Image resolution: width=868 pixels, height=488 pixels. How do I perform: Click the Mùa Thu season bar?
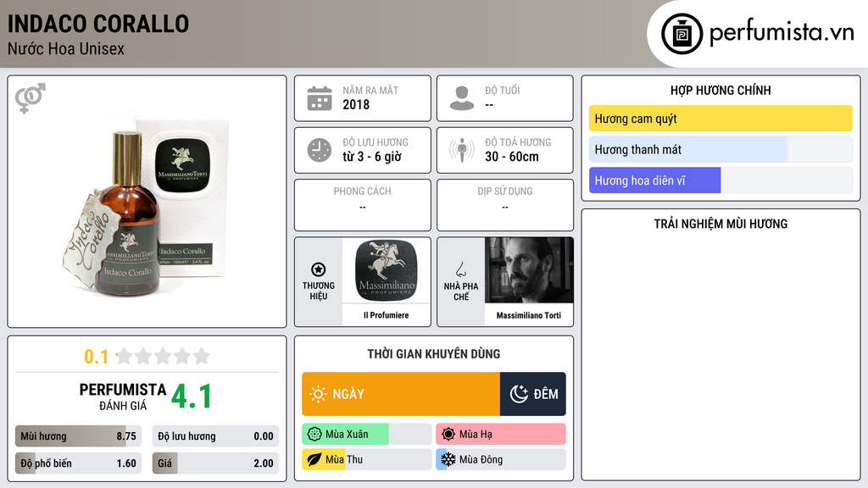tap(367, 459)
